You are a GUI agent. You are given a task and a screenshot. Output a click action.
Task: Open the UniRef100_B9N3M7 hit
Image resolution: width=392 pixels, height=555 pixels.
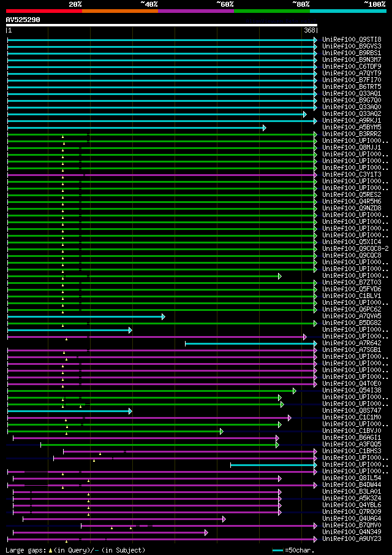click(352, 59)
